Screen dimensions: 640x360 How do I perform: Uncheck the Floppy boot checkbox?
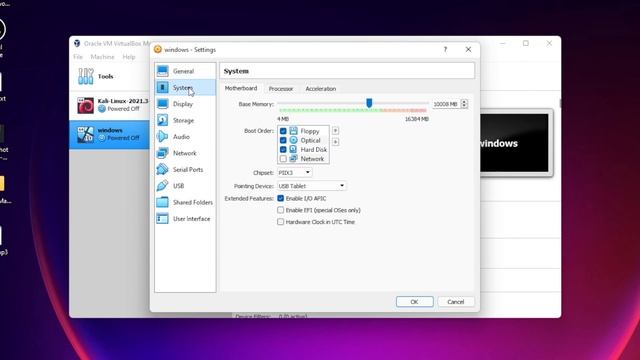283,131
